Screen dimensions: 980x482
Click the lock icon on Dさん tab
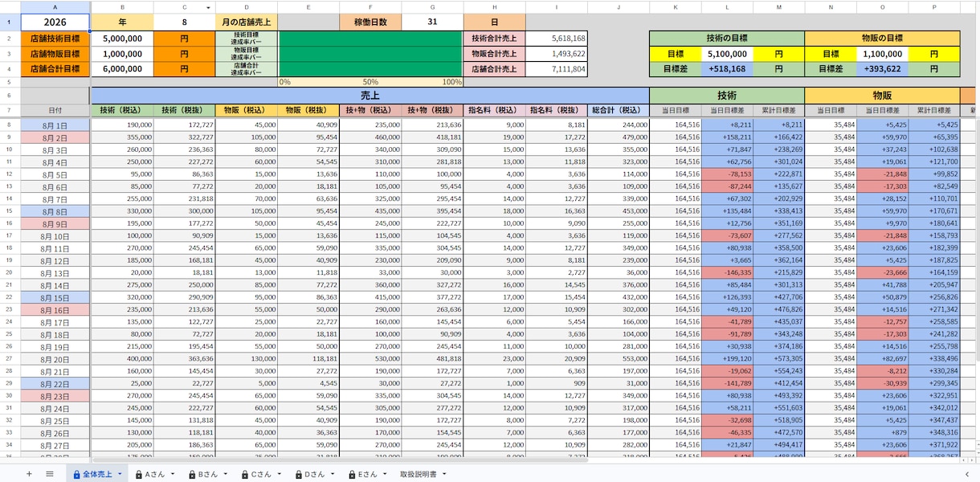pos(299,474)
